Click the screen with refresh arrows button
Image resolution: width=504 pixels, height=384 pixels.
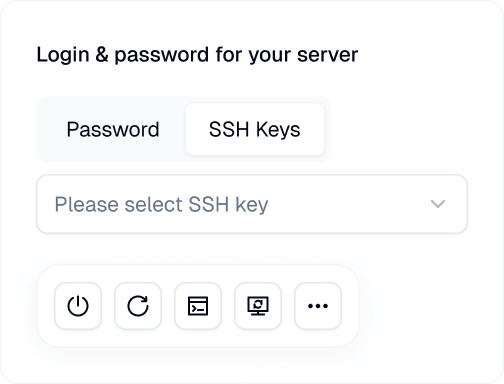pyautogui.click(x=258, y=306)
